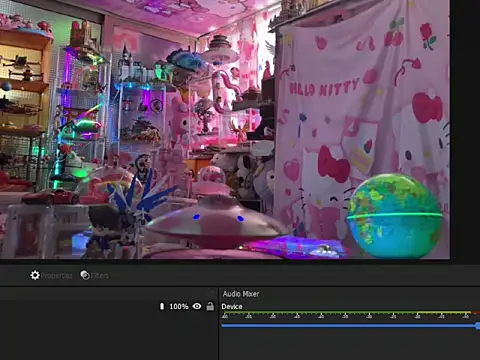
Task: Click the Audio Mixer panel title
Action: 241,294
